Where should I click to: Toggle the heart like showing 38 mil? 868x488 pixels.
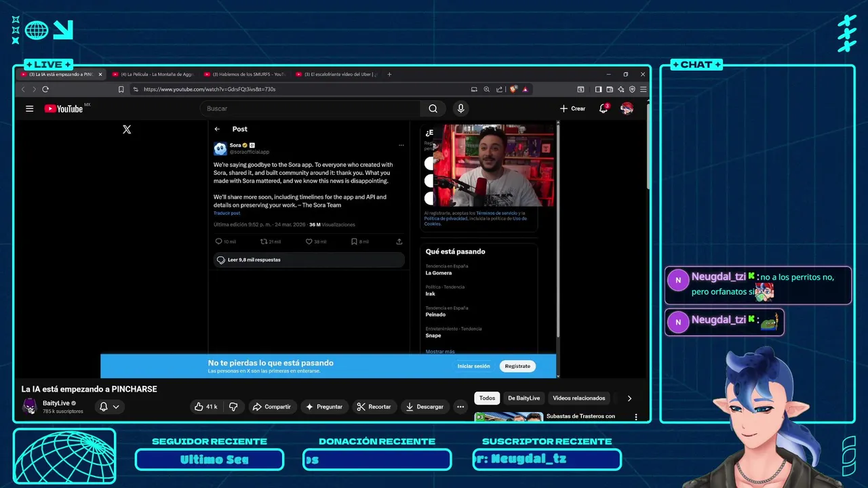click(x=309, y=241)
